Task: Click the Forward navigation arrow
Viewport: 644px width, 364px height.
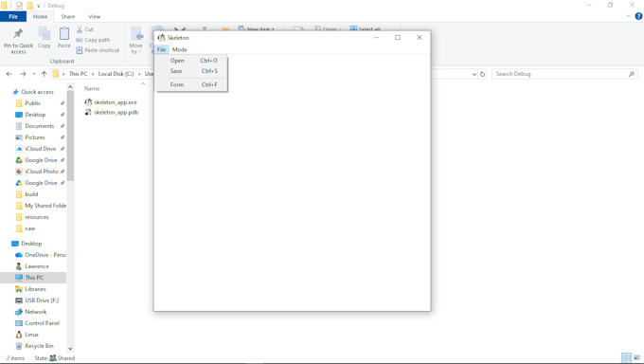Action: coord(23,74)
